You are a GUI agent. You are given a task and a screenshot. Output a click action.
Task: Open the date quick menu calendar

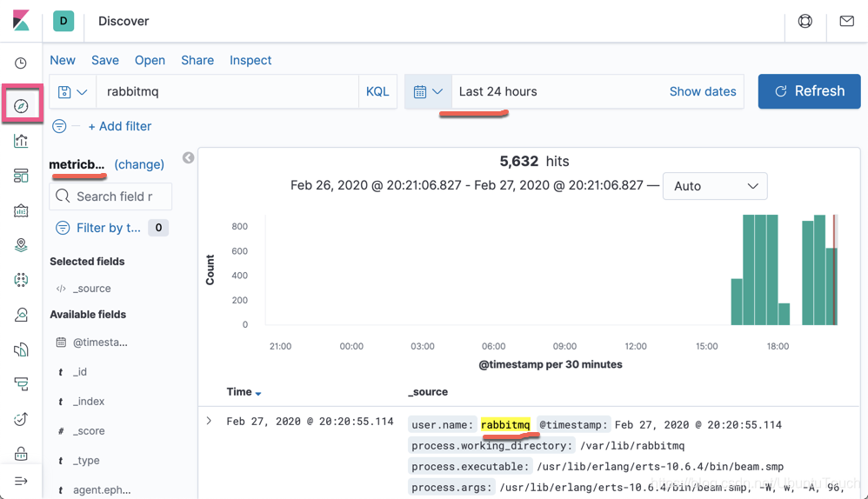tap(428, 92)
